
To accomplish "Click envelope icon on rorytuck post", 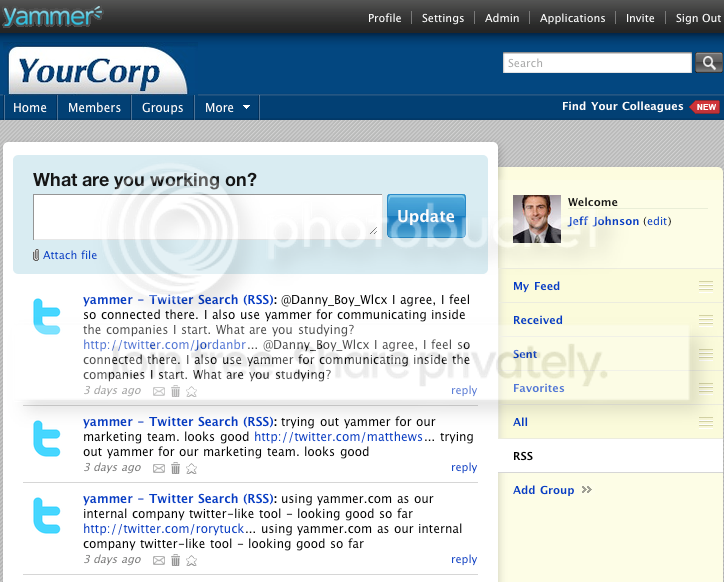I will pyautogui.click(x=159, y=561).
